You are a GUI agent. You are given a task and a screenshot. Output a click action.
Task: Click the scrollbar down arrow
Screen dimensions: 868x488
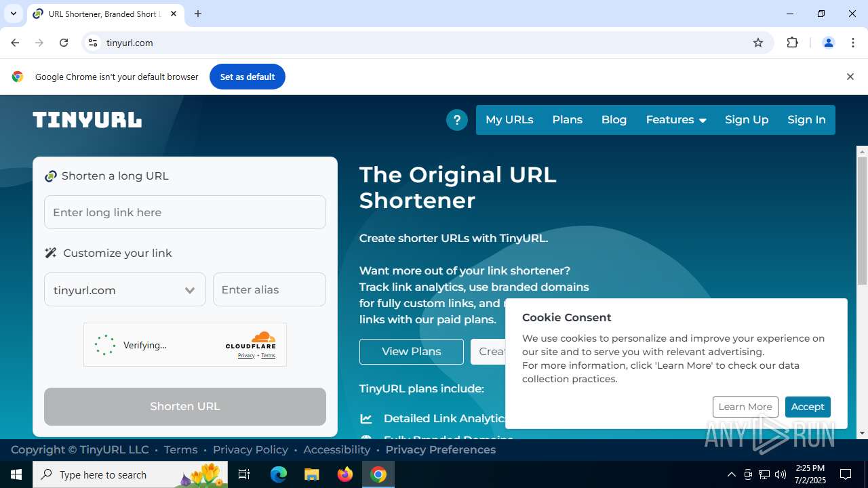pos(862,433)
